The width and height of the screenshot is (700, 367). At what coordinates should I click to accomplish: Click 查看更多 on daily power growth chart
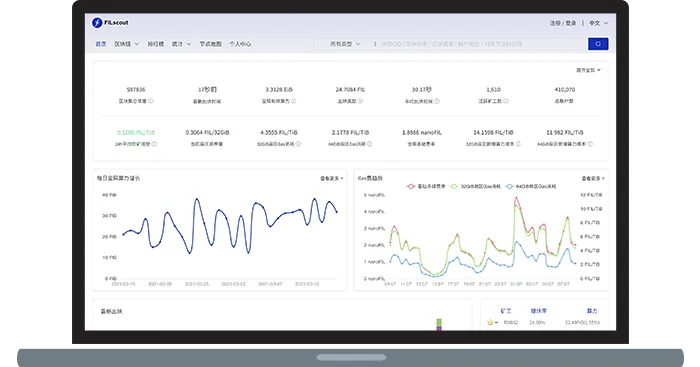tap(331, 178)
